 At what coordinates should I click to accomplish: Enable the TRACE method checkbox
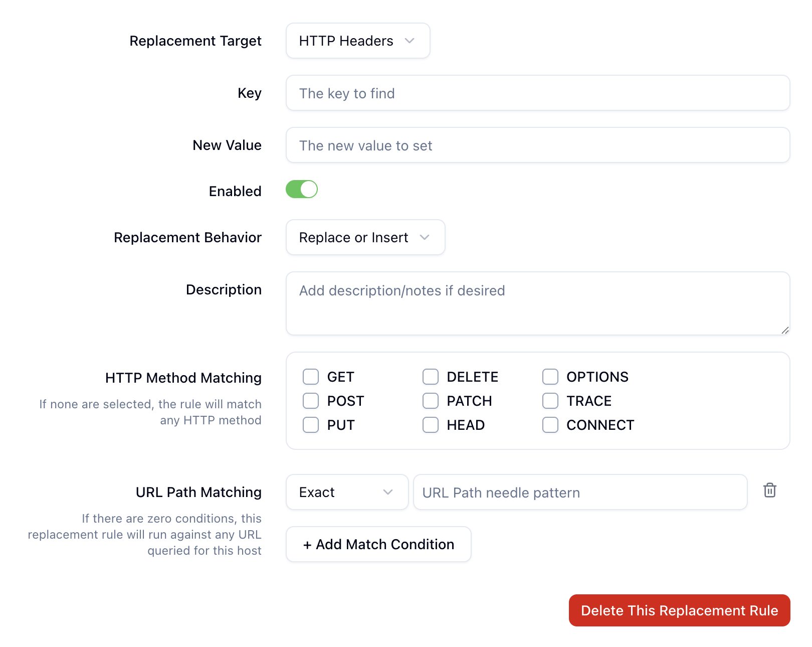550,401
